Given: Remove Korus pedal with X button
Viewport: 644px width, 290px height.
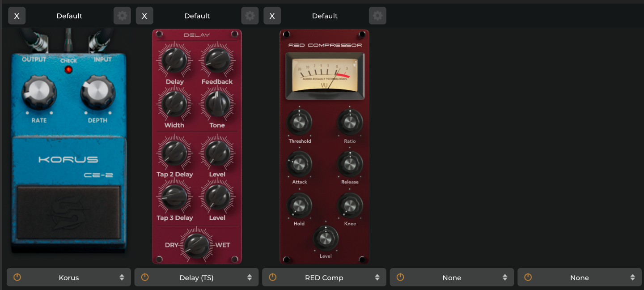Looking at the screenshot, I should [x=17, y=16].
